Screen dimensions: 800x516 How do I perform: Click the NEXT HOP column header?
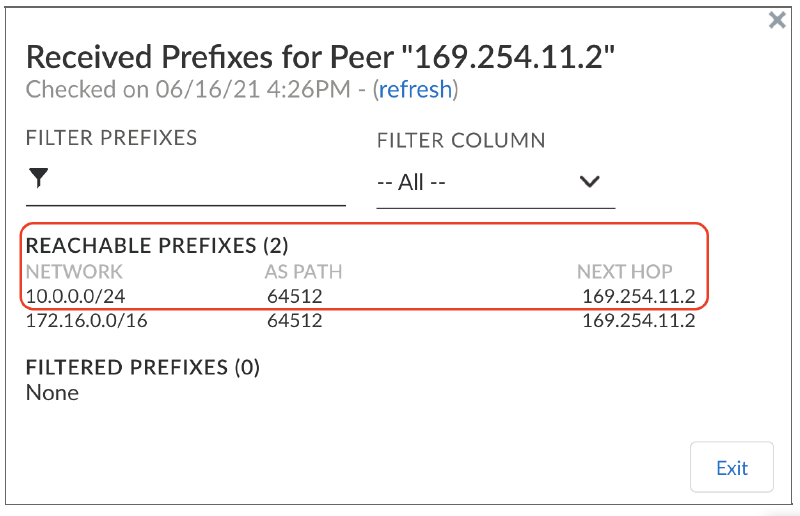pyautogui.click(x=624, y=271)
